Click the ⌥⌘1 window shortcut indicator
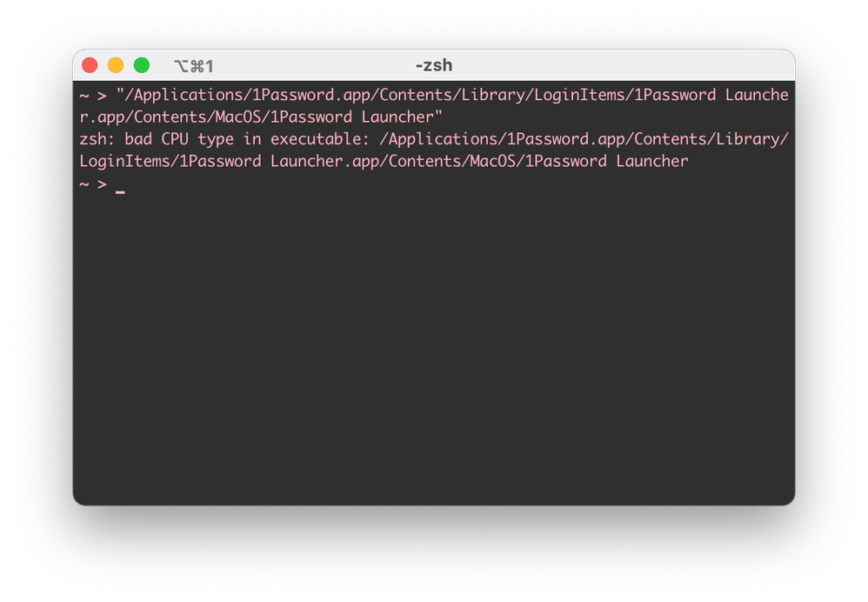The width and height of the screenshot is (868, 602). tap(193, 66)
